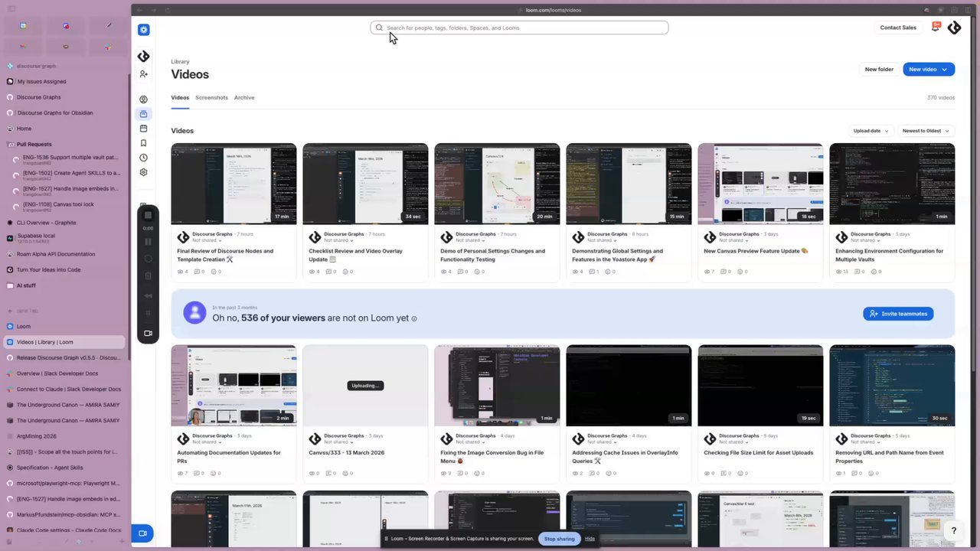980x551 pixels.
Task: Click the info icon after 'not on Loom yet'
Action: [414, 318]
